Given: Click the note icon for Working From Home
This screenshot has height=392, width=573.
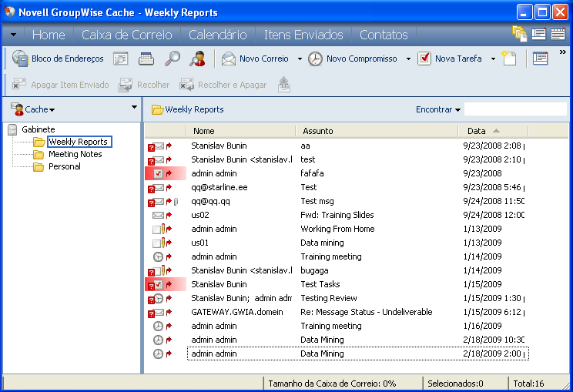Looking at the screenshot, I should point(157,230).
